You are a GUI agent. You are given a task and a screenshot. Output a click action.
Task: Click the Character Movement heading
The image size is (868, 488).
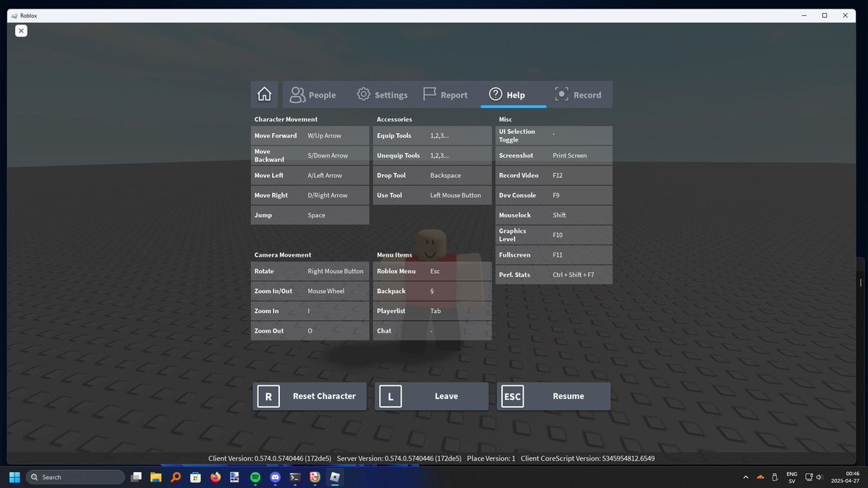click(286, 119)
